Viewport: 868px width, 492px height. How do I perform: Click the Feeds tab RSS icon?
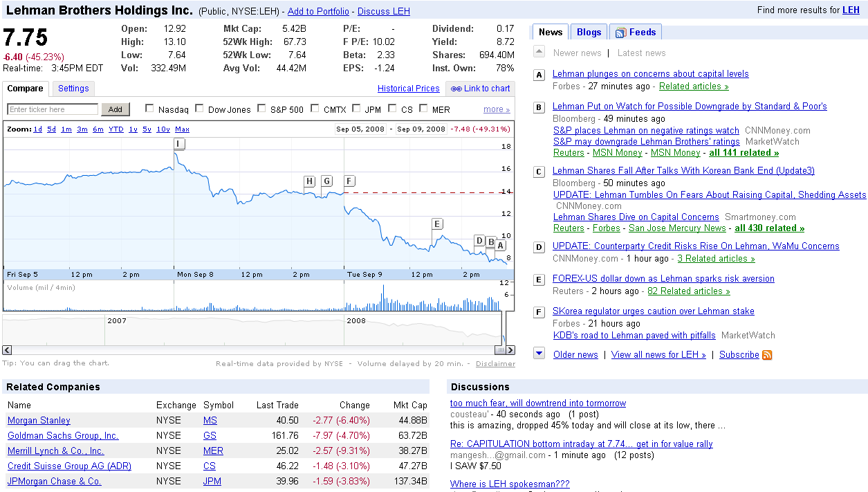click(620, 33)
